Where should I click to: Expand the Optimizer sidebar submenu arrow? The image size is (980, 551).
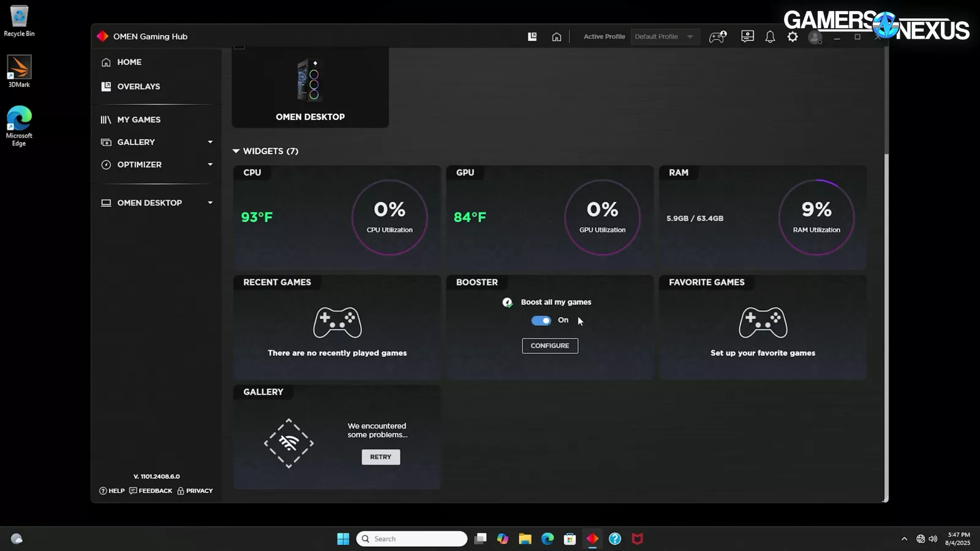point(210,165)
